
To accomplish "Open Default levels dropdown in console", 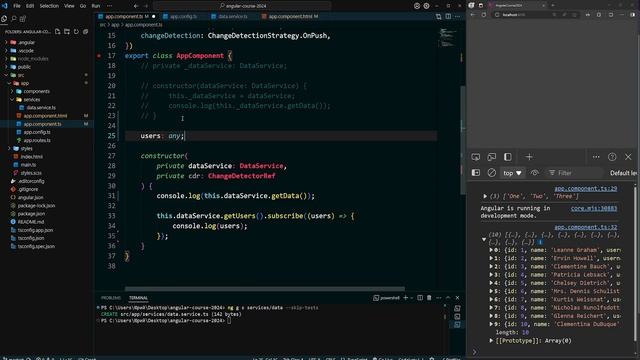I will pos(623,173).
